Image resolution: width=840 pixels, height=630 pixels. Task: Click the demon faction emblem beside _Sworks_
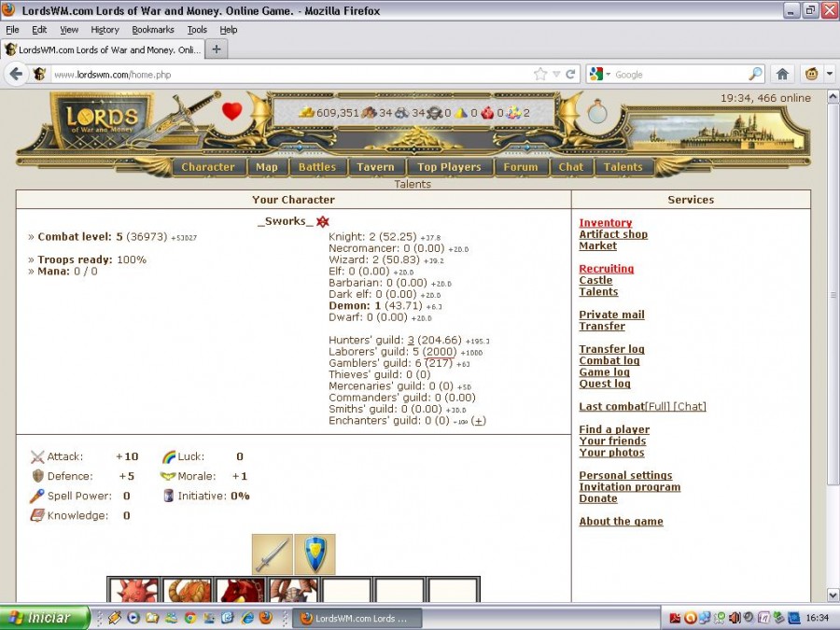[x=323, y=221]
